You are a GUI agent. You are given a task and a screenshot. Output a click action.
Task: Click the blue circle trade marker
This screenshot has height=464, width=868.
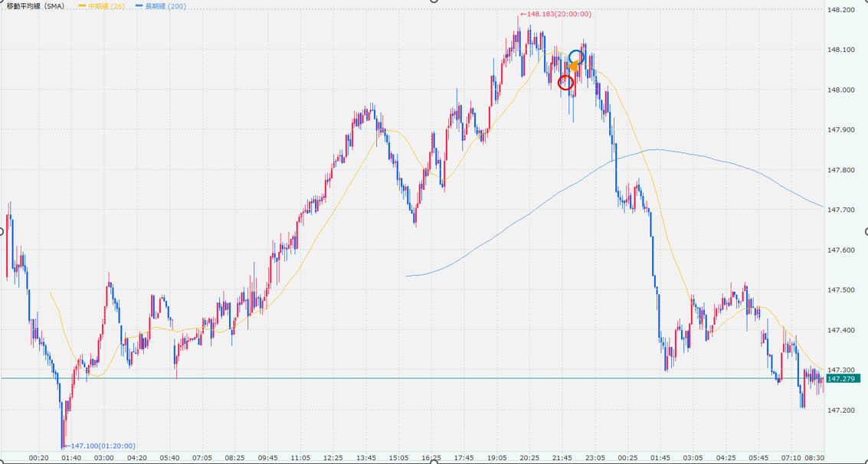click(x=576, y=57)
